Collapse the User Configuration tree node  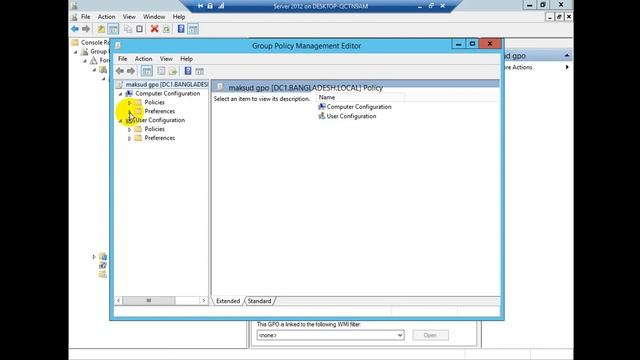click(121, 120)
